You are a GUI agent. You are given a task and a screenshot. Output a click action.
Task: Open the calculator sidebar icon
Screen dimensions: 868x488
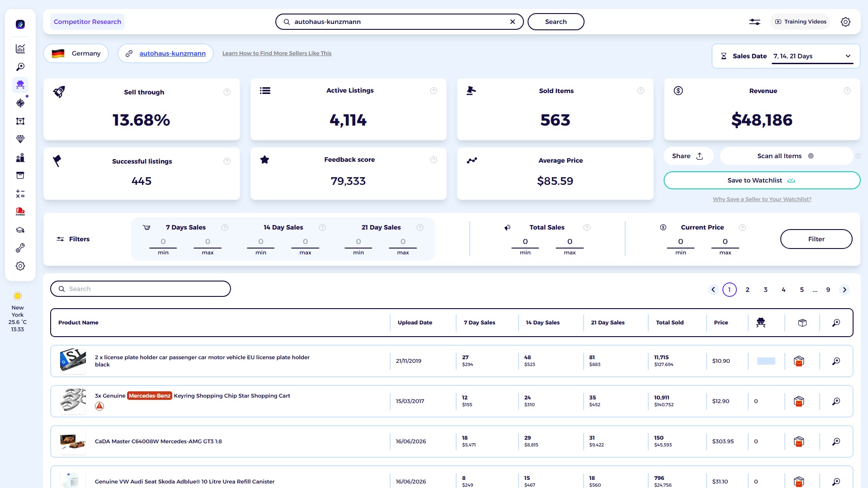point(20,194)
